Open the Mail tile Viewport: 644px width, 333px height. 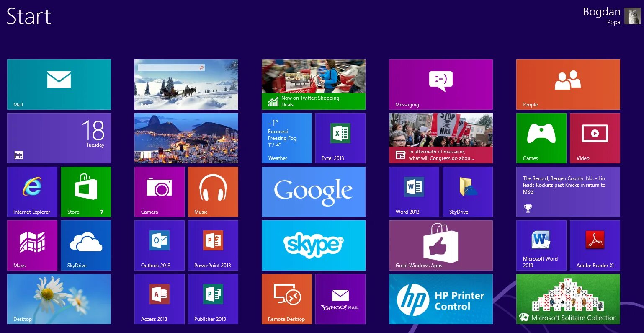59,85
